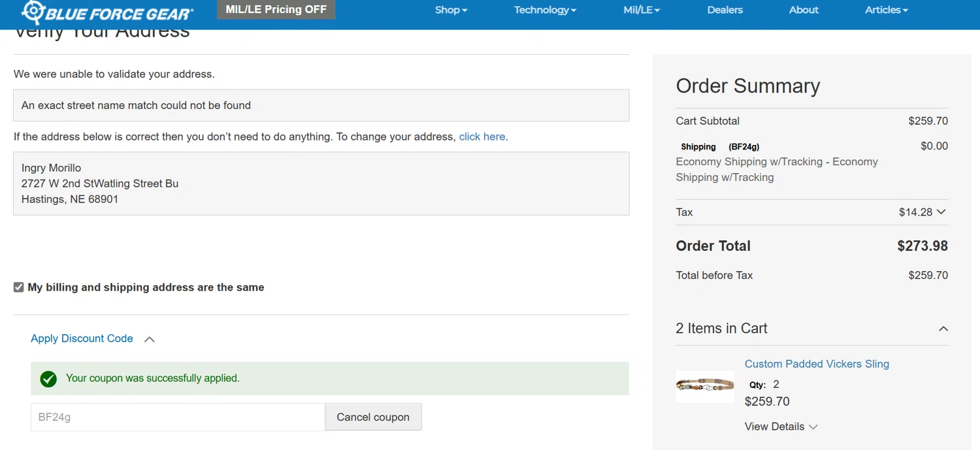This screenshot has width=980, height=450.
Task: Click the Cart Subtotal value $259.70
Action: [x=928, y=121]
